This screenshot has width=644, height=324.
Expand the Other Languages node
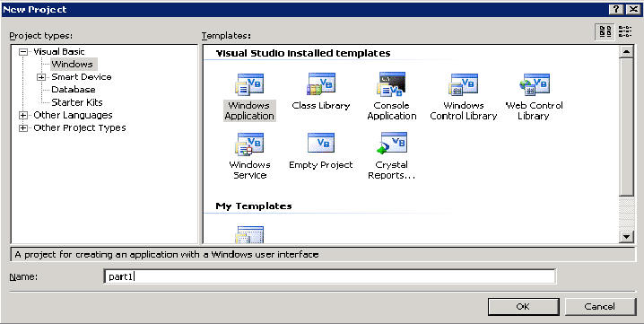[24, 115]
